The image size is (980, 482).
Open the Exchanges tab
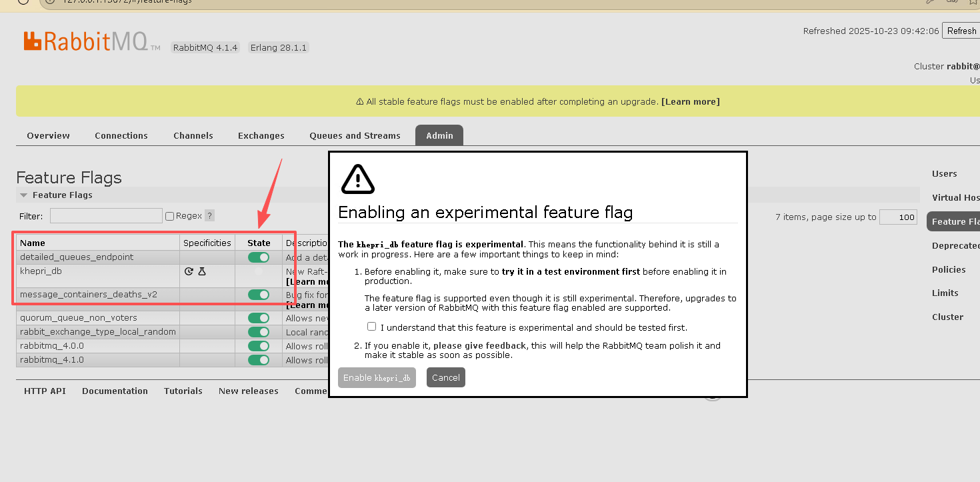click(x=261, y=135)
